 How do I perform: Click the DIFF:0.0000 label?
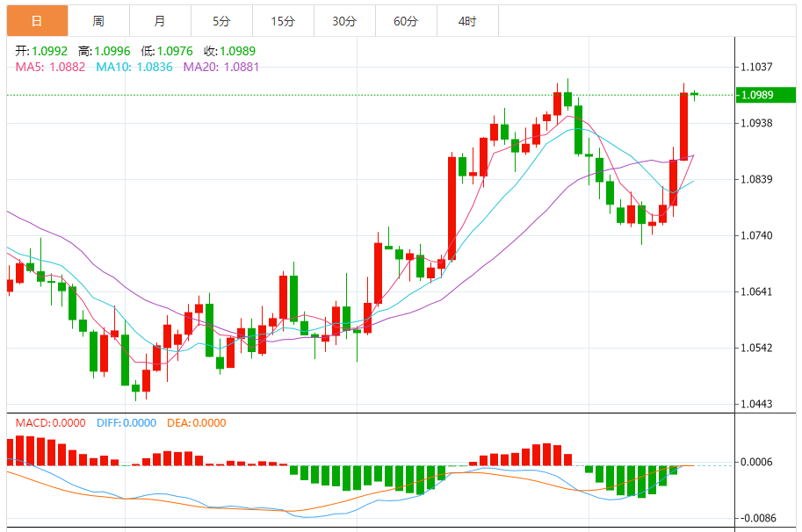(126, 423)
